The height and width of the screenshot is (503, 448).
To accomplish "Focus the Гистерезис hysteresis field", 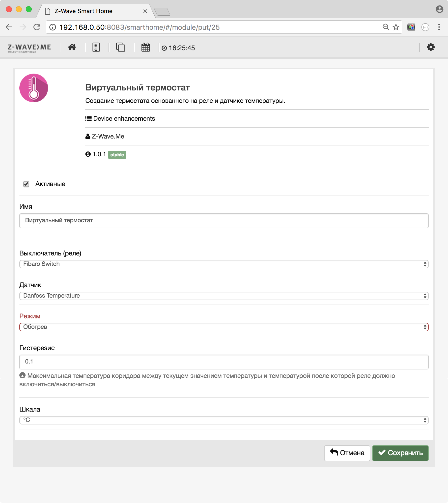I will tap(224, 362).
